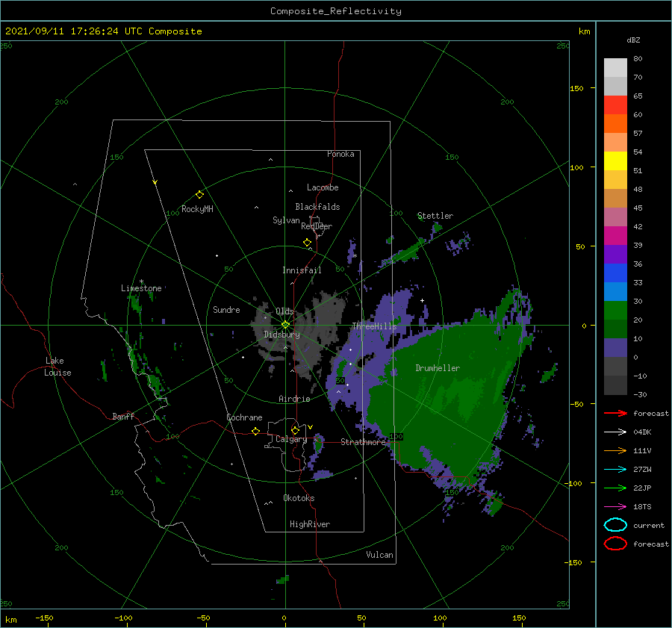The width and height of the screenshot is (672, 628).
Task: Click the green 22JP arrow icon
Action: [615, 488]
